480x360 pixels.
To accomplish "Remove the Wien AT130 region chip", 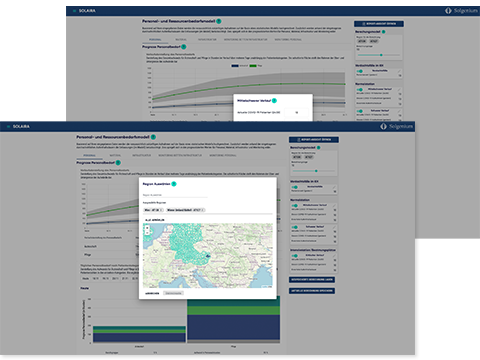I will (161, 210).
